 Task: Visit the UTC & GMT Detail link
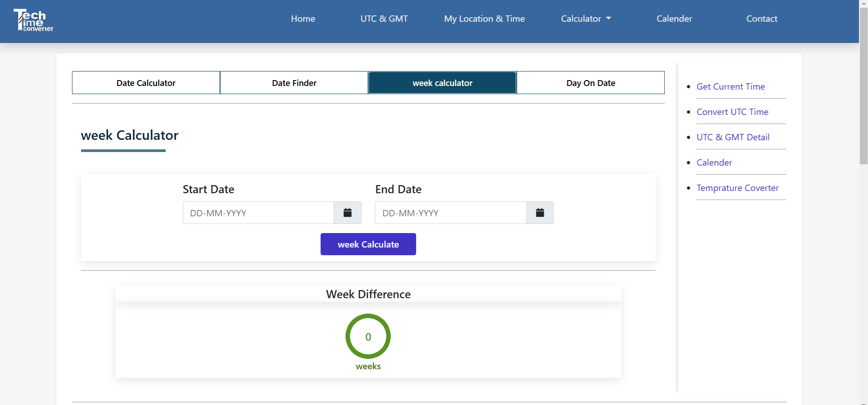coord(733,137)
